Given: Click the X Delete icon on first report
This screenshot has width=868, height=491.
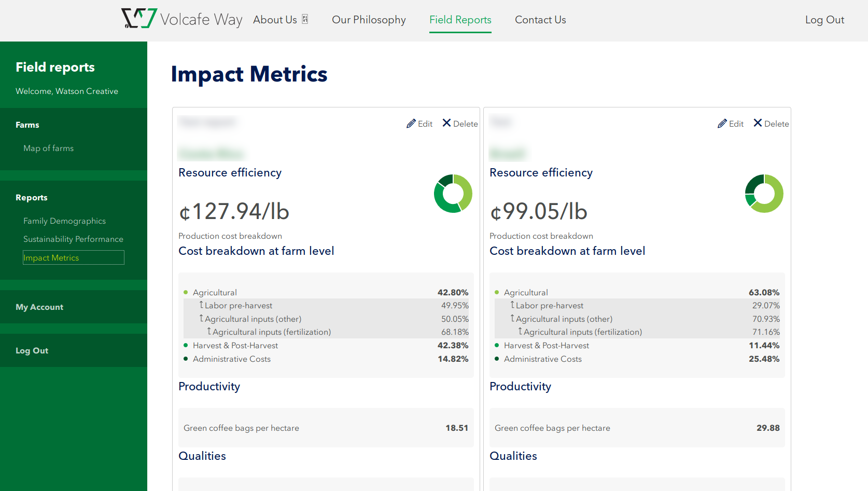Looking at the screenshot, I should point(446,123).
